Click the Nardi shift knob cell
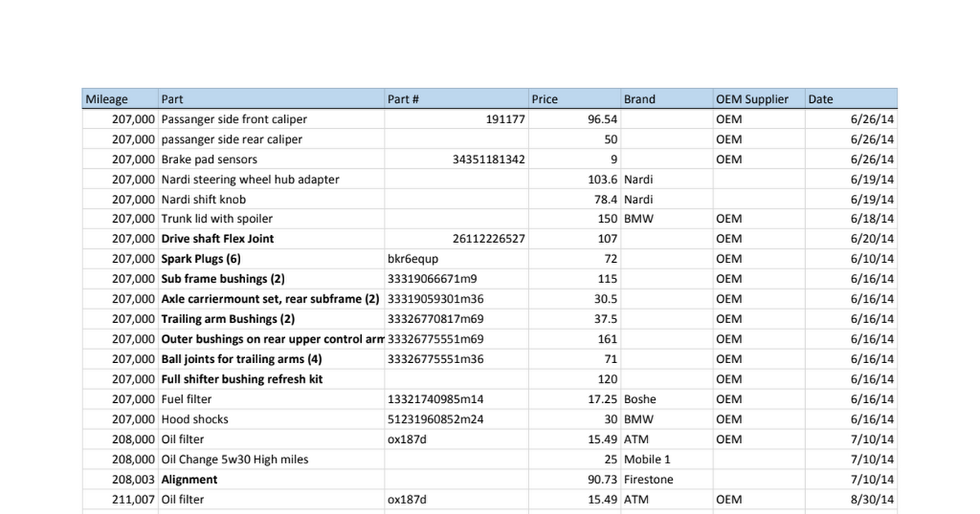 [271, 199]
